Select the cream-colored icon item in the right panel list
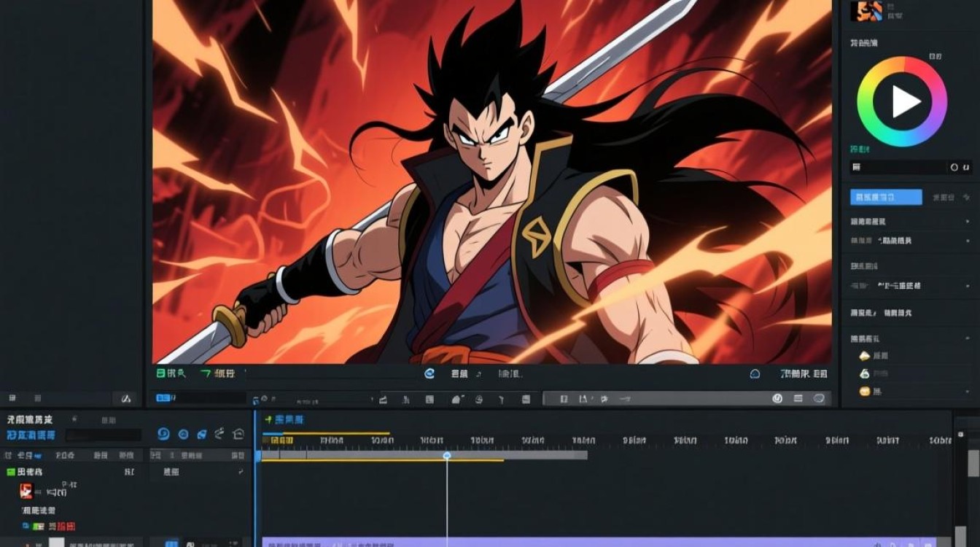980x547 pixels. [865, 356]
